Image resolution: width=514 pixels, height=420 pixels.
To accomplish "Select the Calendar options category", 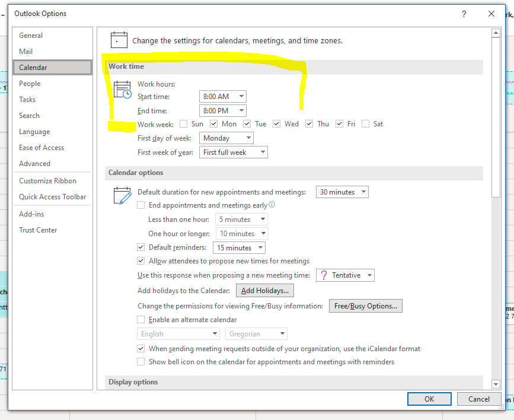I will pyautogui.click(x=52, y=67).
